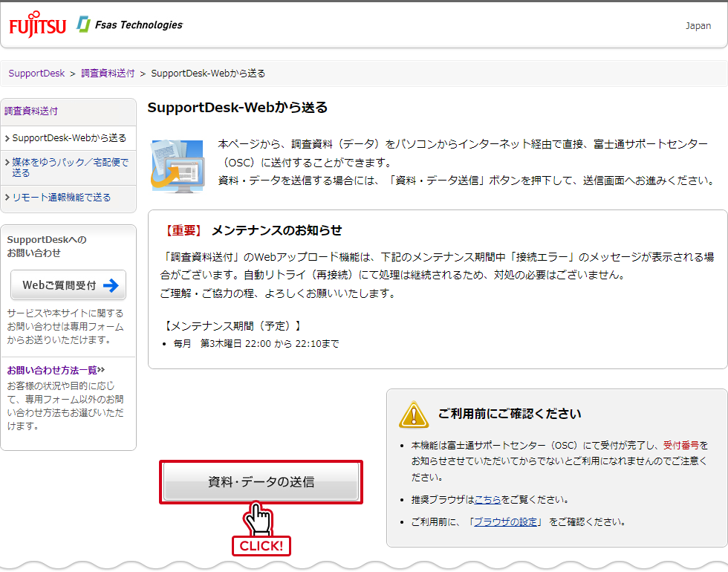728x572 pixels.
Task: Click SupportDesk-Webから送る in the breadcrumb
Action: [x=208, y=74]
